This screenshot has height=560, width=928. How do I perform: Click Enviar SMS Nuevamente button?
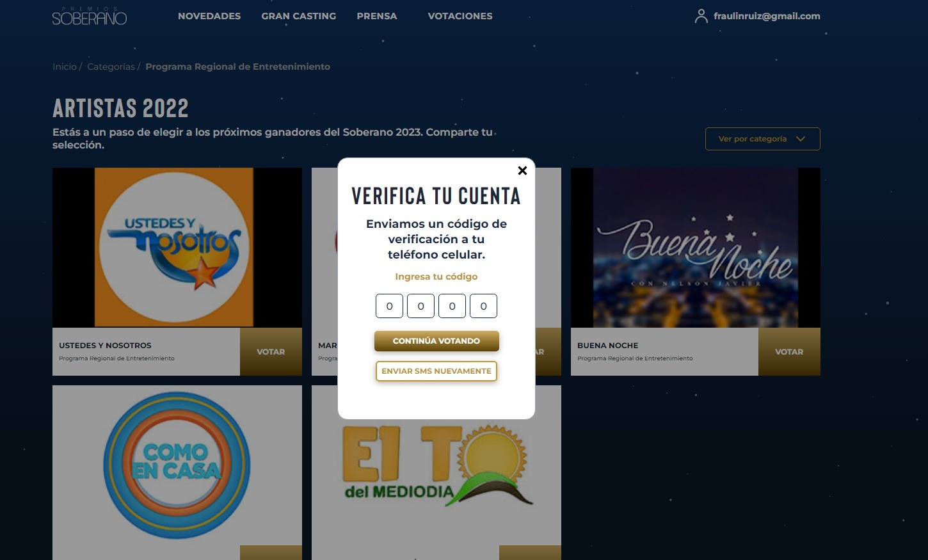pos(436,371)
